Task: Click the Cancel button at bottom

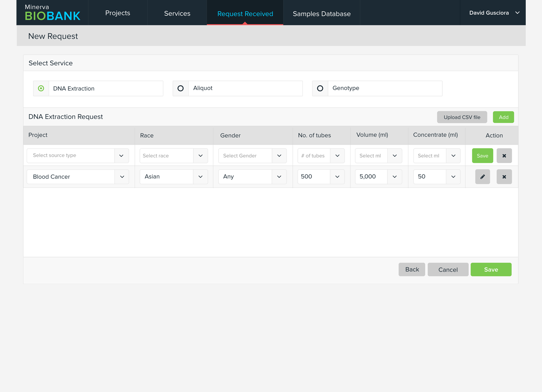Action: pos(448,270)
